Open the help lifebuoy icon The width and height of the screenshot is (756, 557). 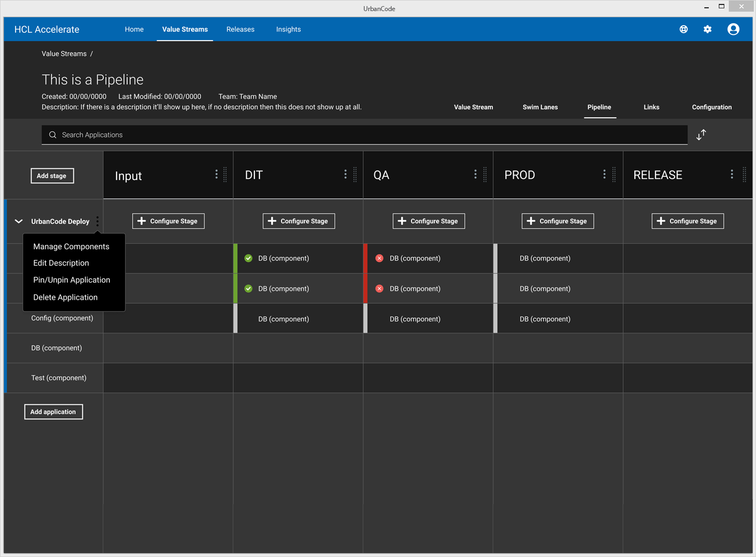683,29
